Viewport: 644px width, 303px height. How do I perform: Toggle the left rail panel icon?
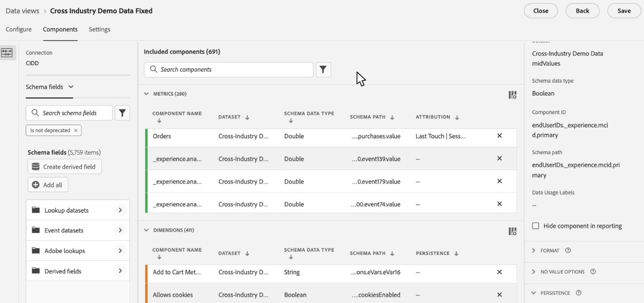tap(7, 53)
